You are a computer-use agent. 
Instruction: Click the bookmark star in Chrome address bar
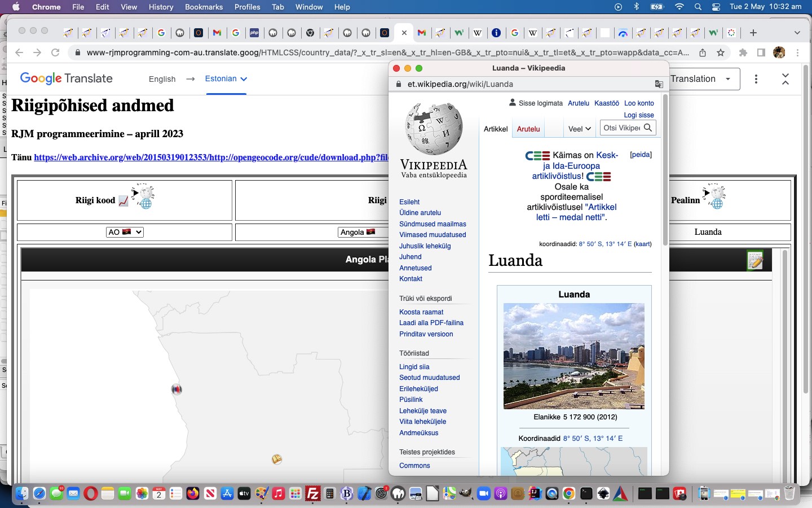tap(721, 52)
